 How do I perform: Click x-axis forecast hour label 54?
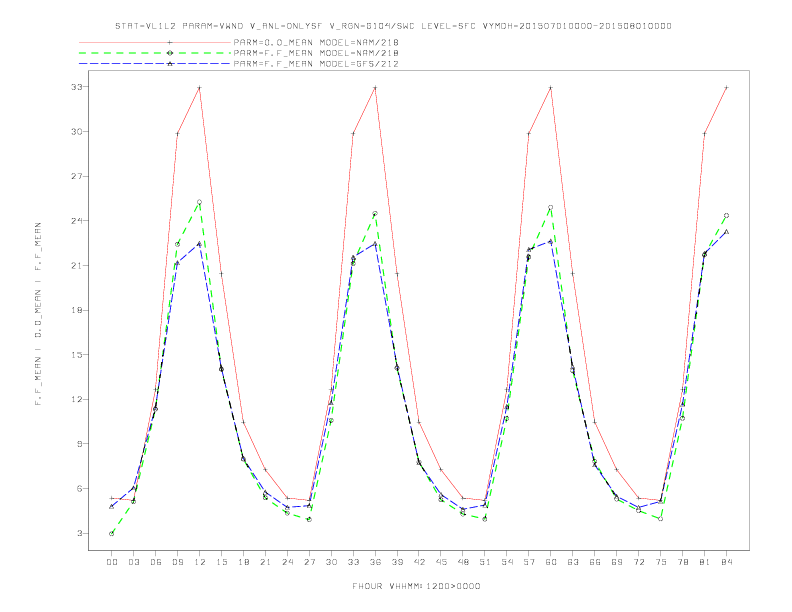point(507,562)
